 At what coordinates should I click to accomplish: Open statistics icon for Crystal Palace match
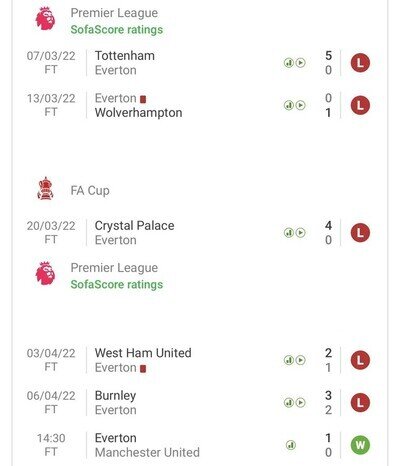click(289, 233)
